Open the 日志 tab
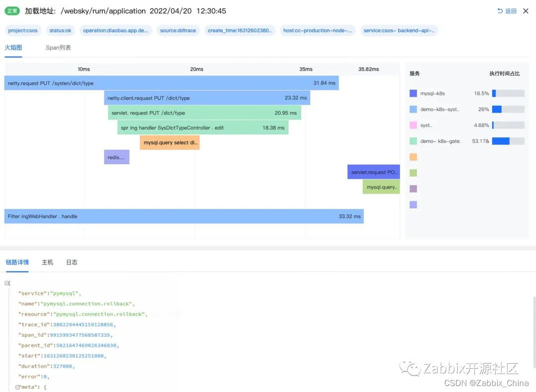Image resolution: width=536 pixels, height=392 pixels. pos(72,262)
